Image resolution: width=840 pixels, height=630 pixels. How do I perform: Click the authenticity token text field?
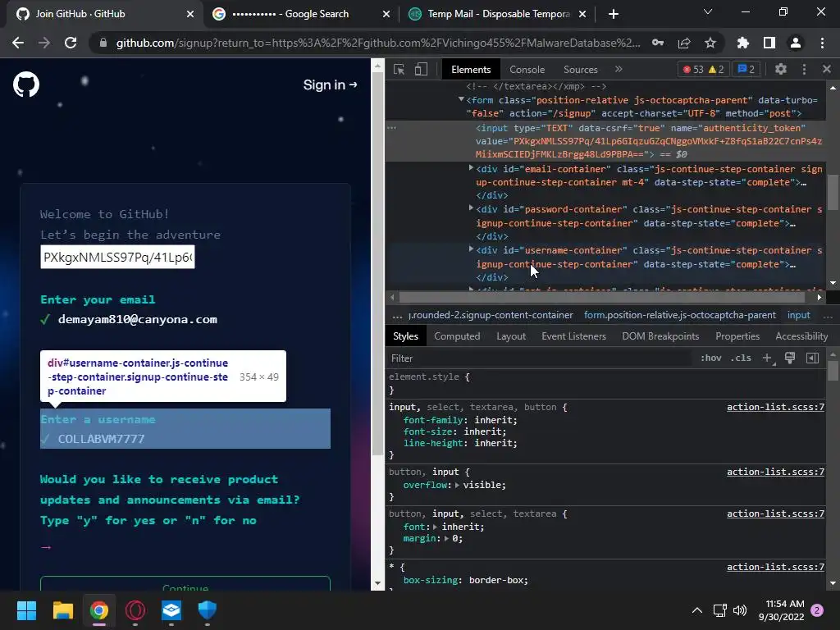coord(117,257)
